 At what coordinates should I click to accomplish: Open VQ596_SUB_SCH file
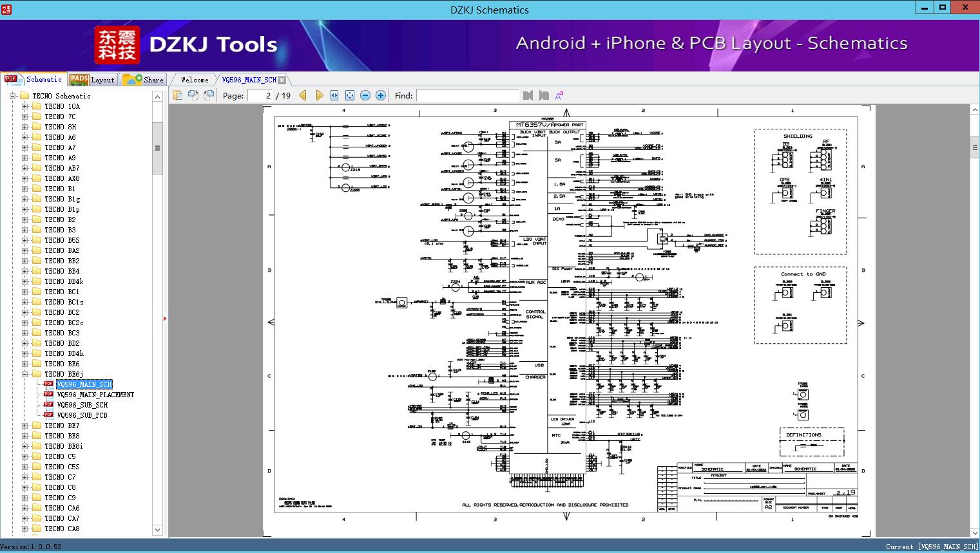pos(82,405)
